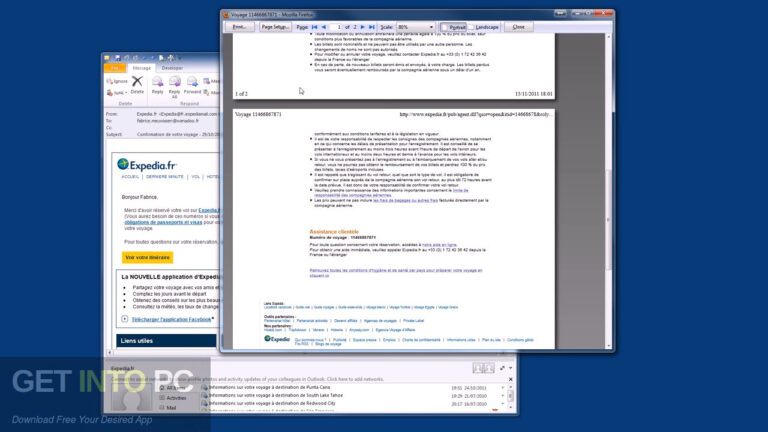Screen dimensions: 768x432
Task: Open the ACCUEIL link in email header
Action: 130,177
